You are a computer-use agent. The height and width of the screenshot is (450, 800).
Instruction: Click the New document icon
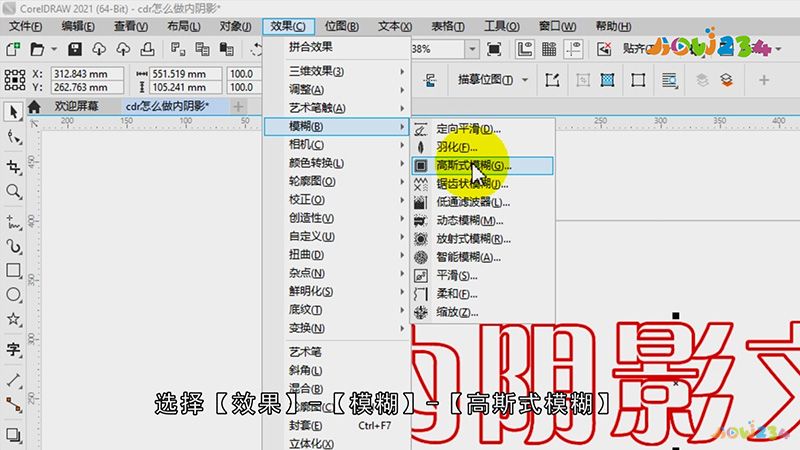13,49
